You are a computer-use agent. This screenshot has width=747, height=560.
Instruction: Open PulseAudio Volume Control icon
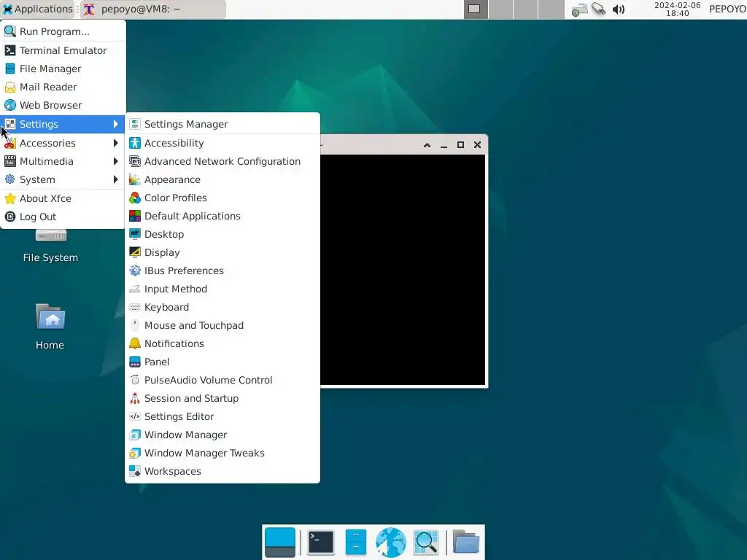(x=135, y=380)
